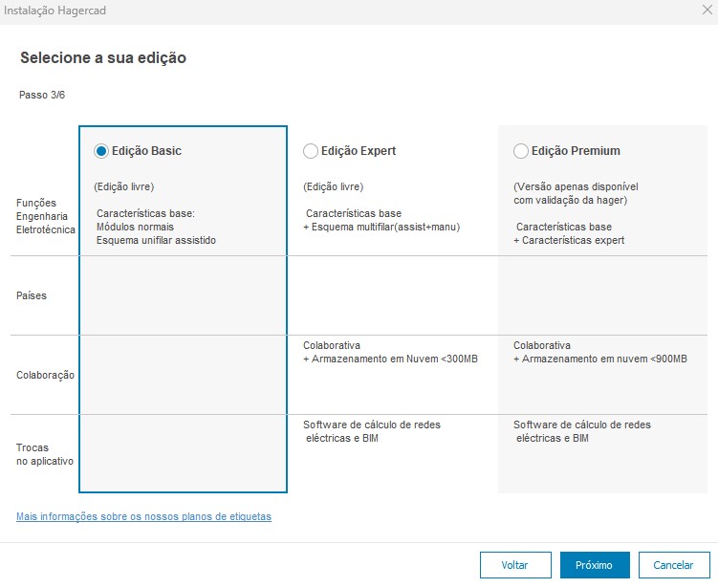Click the 'Trocas no aplicativo' row label
Image resolution: width=718 pixels, height=588 pixels.
pos(45,454)
